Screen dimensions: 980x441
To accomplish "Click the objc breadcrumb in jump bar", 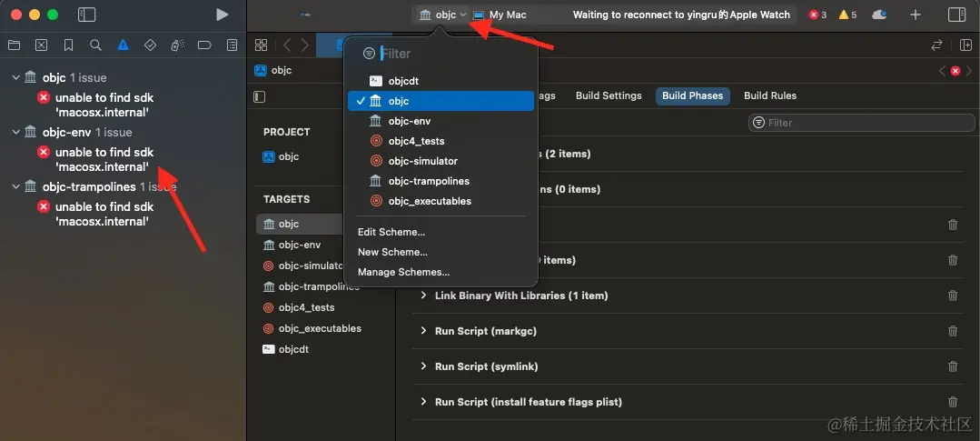I will 273,70.
